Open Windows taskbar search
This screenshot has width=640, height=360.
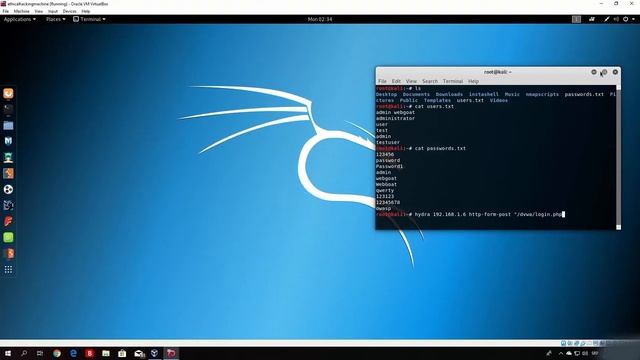point(24,353)
